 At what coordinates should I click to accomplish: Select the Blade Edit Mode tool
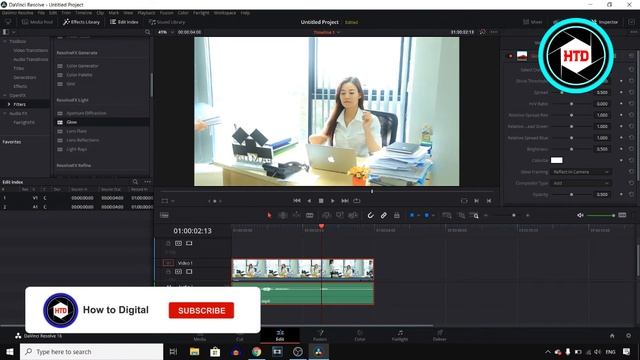point(310,215)
